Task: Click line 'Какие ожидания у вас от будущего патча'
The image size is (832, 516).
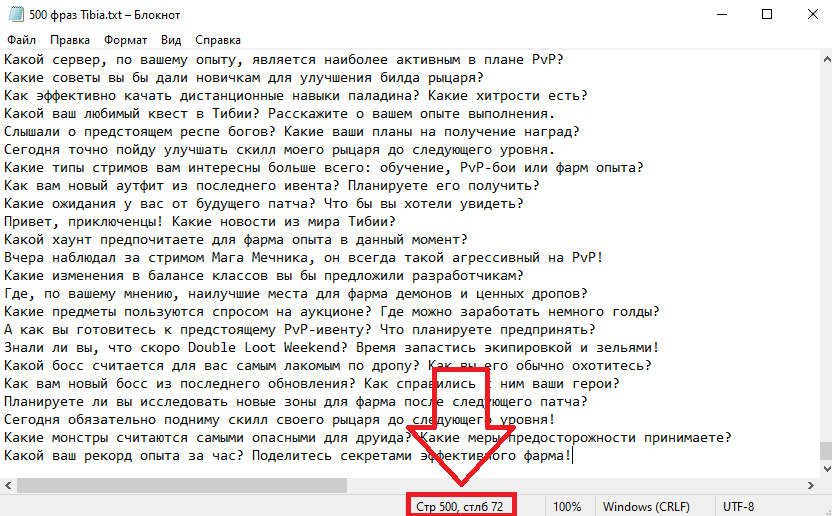Action: point(264,204)
